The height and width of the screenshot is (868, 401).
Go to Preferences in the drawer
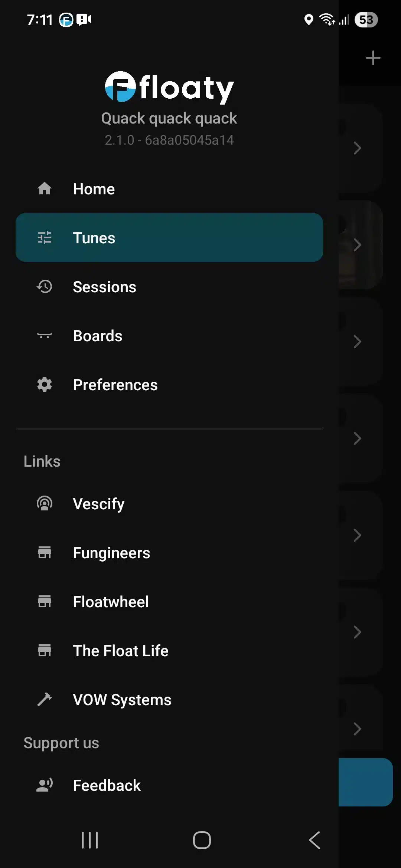pyautogui.click(x=115, y=385)
